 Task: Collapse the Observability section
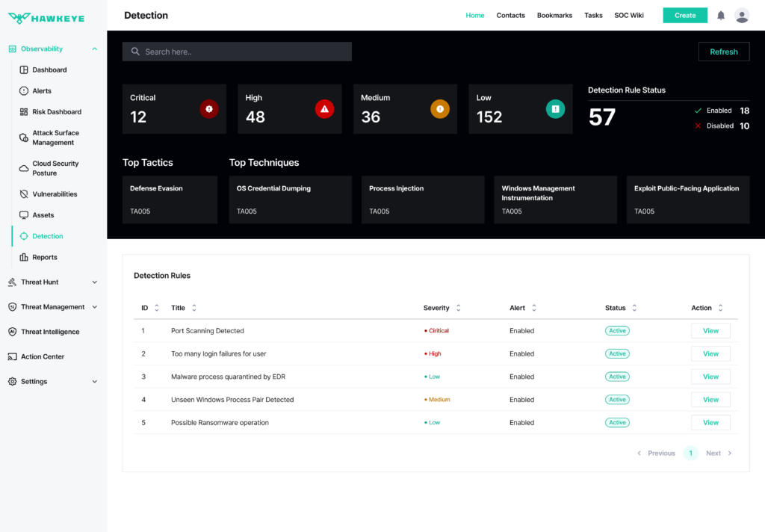(x=95, y=49)
